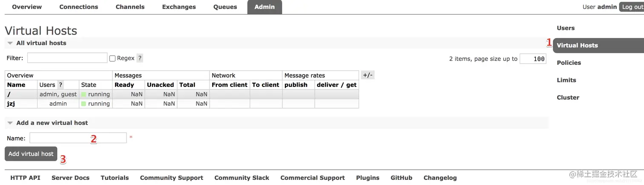
Task: Open the HTTP API footer link
Action: pos(25,178)
